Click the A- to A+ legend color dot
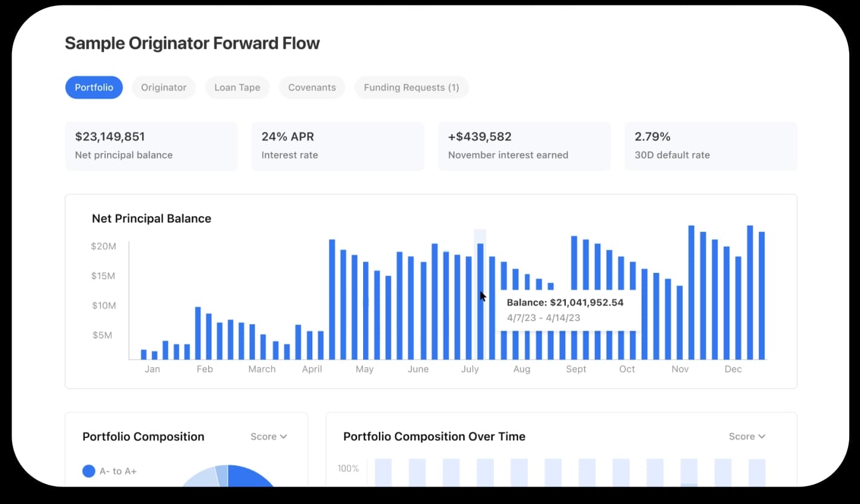The height and width of the screenshot is (504, 860). pyautogui.click(x=89, y=471)
